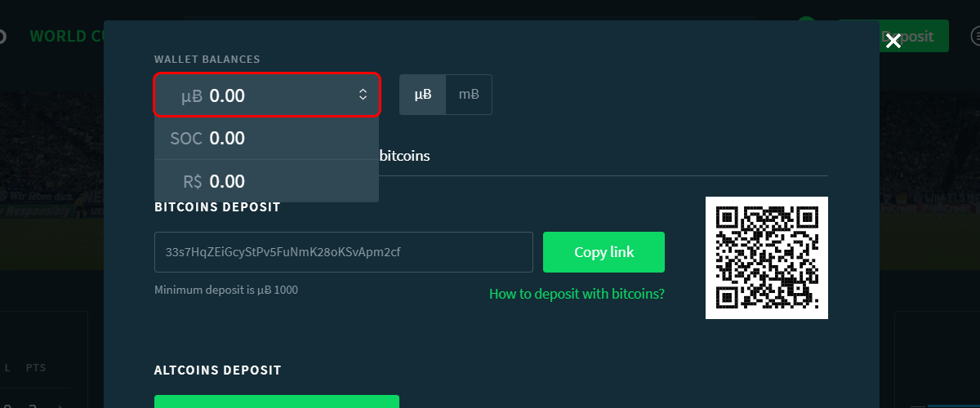This screenshot has width=980, height=408.
Task: Switch units to µB toggle
Action: pyautogui.click(x=423, y=95)
